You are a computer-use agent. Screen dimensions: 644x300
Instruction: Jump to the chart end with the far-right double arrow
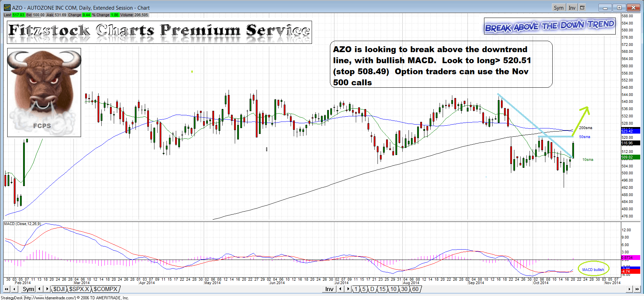(x=637, y=289)
